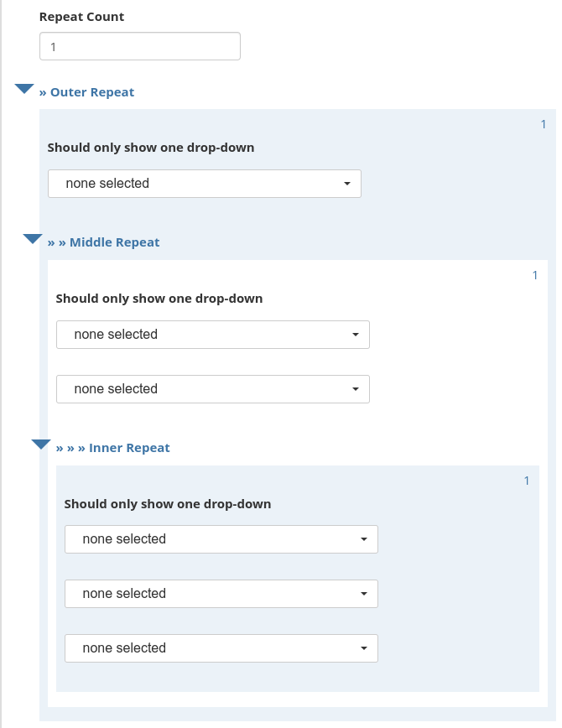
Task: Collapse the Outer Repeat disclosure triangle
Action: pos(23,89)
